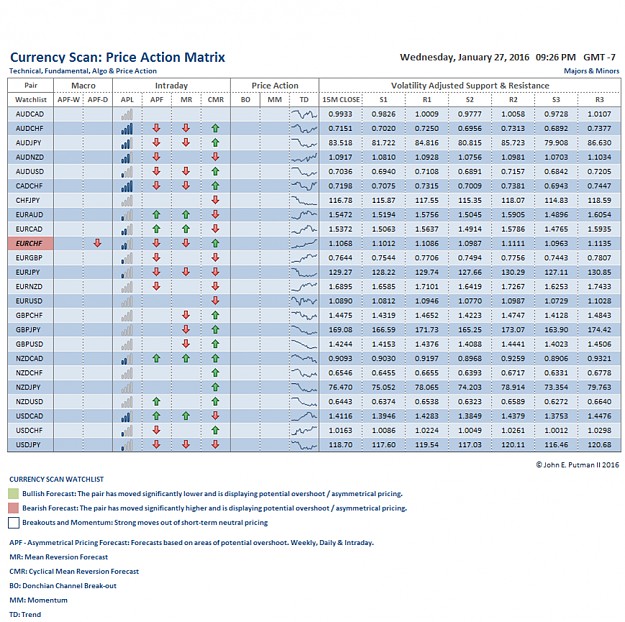
Task: Click CHFJPY S2 value 115.35
Action: click(x=470, y=200)
